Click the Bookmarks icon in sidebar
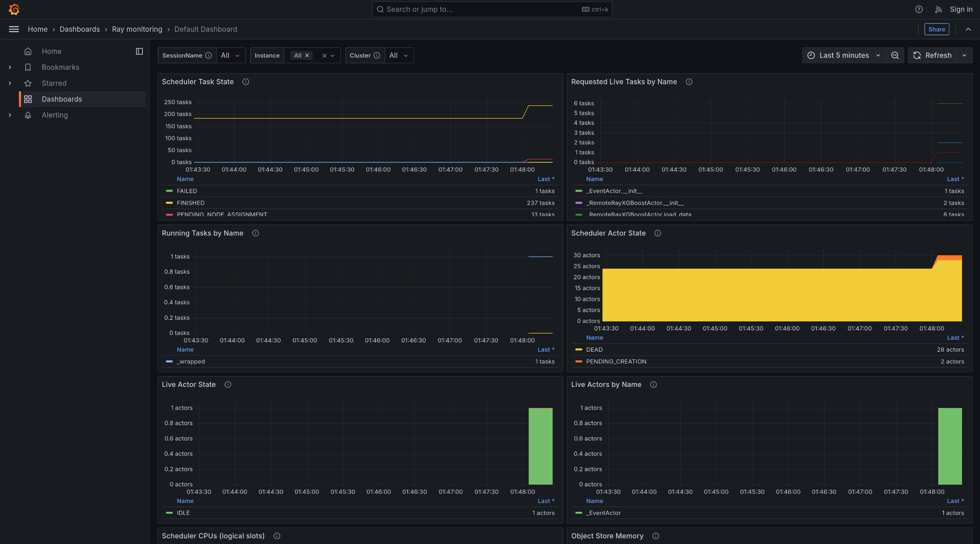This screenshot has width=980, height=544. point(28,67)
